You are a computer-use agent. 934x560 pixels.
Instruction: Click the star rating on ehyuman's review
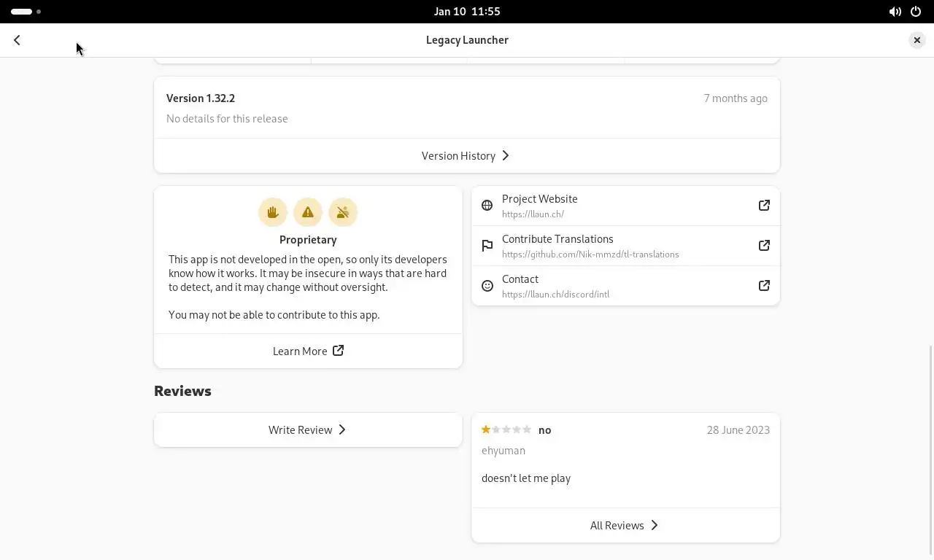pyautogui.click(x=506, y=429)
